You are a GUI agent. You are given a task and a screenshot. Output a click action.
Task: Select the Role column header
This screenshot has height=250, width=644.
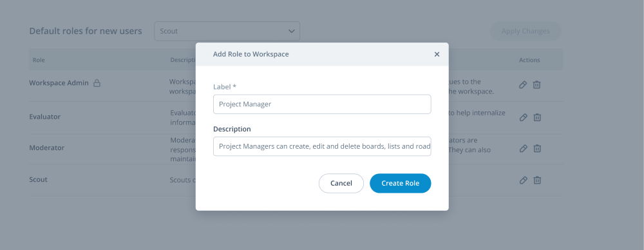pyautogui.click(x=39, y=60)
